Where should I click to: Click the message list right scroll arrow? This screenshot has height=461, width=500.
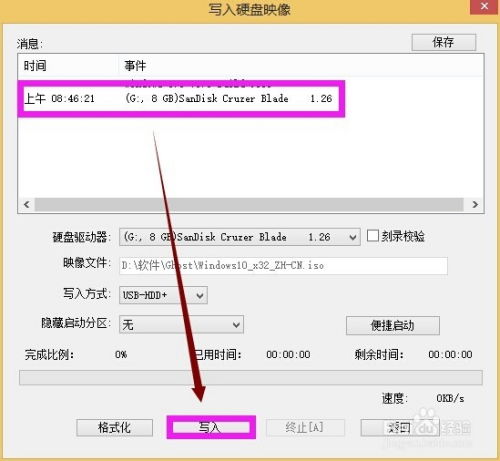475,204
